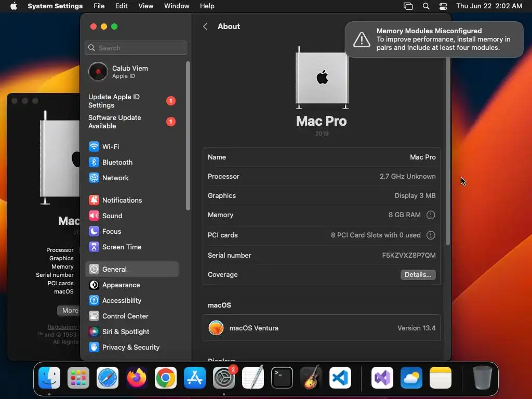
Task: Open Trash from the Dock
Action: point(483,378)
